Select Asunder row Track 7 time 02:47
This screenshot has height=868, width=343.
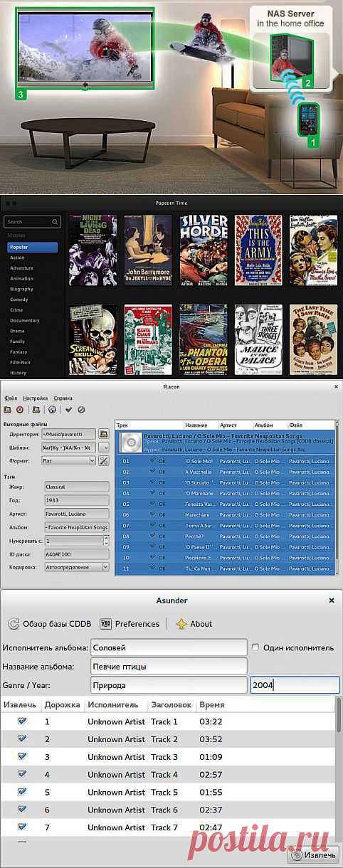coord(168,827)
